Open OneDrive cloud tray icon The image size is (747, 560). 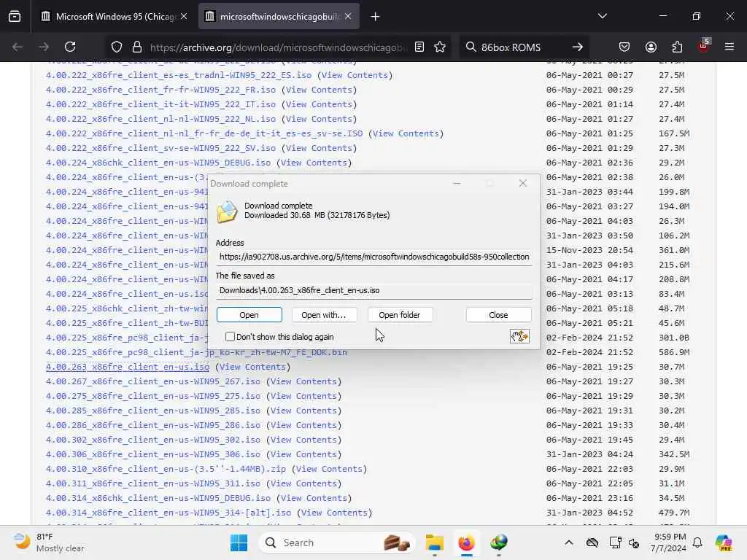click(592, 542)
